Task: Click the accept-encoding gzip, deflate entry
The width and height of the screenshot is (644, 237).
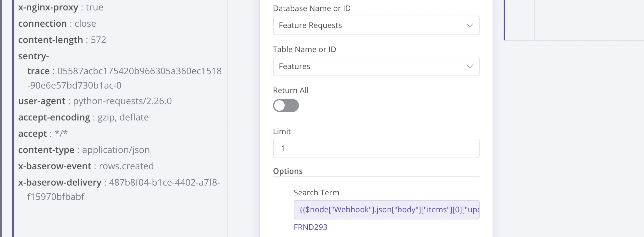Action: click(x=84, y=117)
